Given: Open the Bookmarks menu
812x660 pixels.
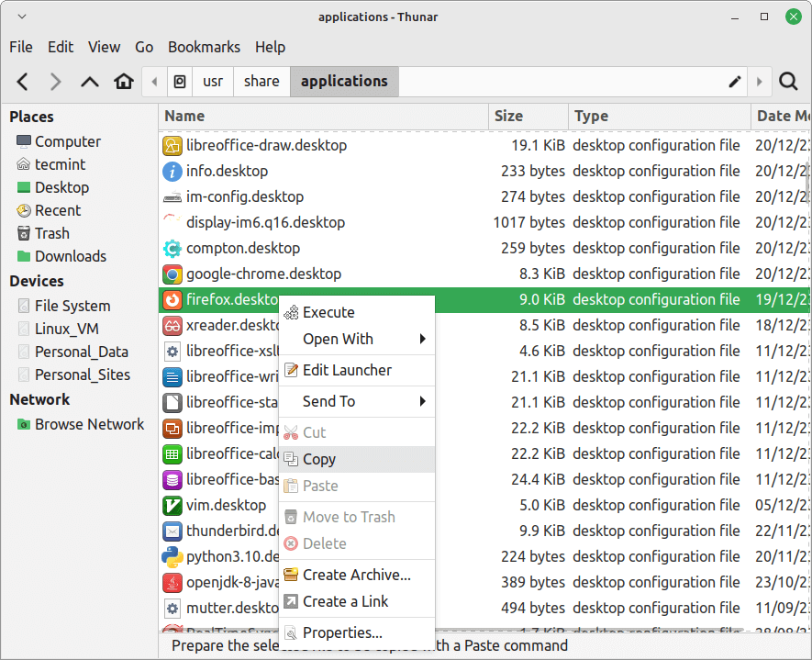Looking at the screenshot, I should click(x=204, y=47).
